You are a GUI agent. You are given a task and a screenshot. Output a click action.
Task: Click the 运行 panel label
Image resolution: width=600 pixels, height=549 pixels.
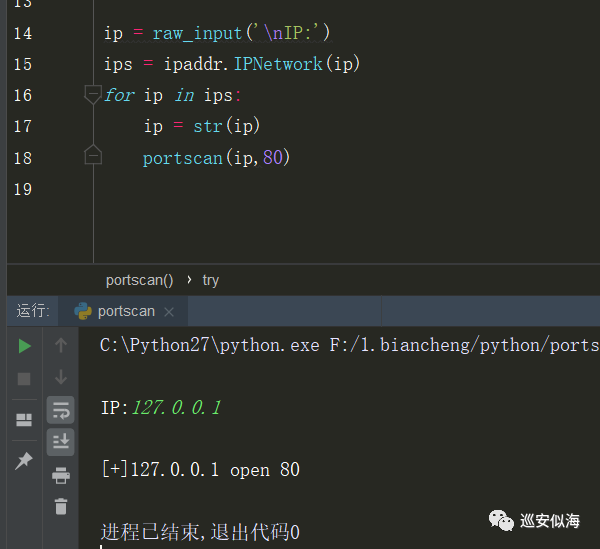33,311
